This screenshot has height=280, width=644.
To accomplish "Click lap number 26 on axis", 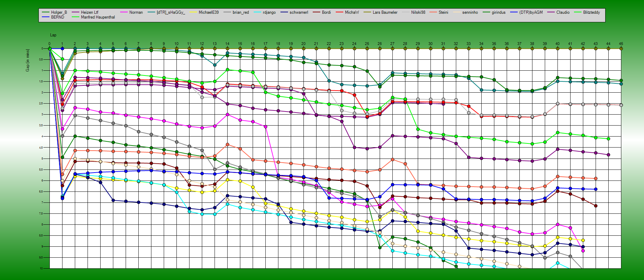I will (x=380, y=44).
